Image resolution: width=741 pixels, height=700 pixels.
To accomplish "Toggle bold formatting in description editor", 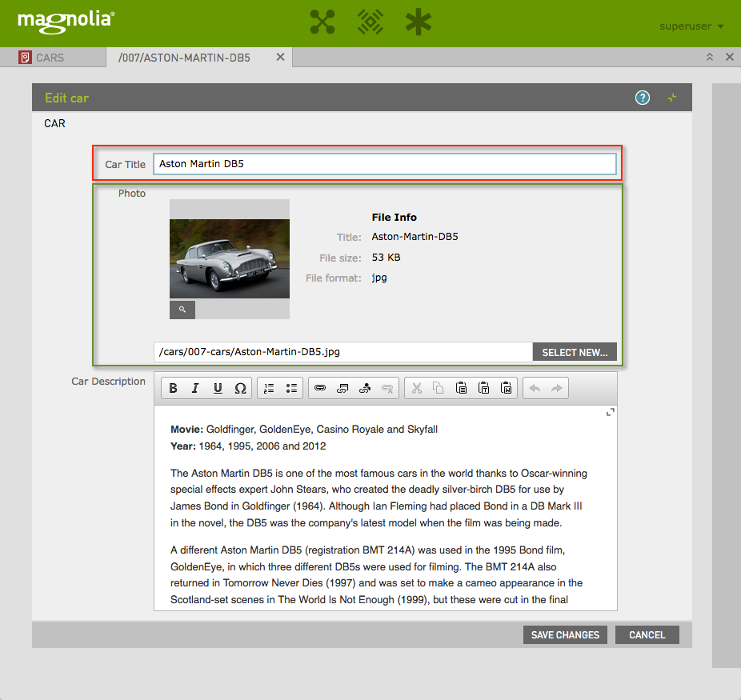I will 173,388.
